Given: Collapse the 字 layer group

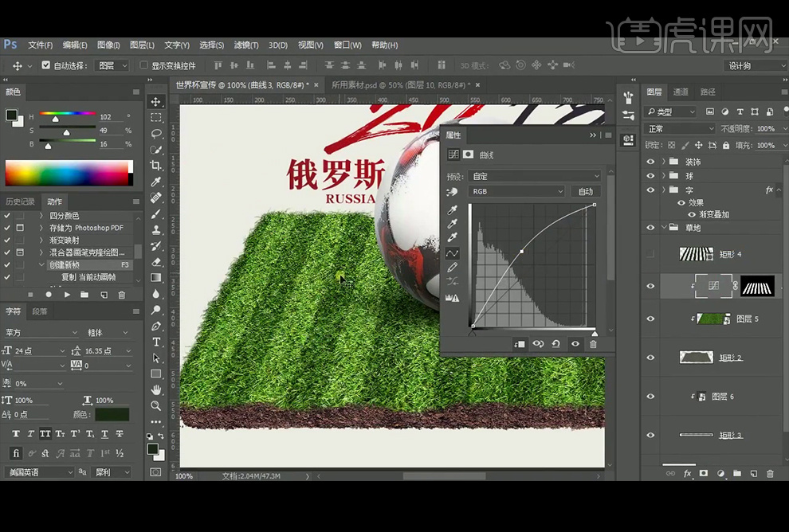Looking at the screenshot, I should [x=664, y=190].
